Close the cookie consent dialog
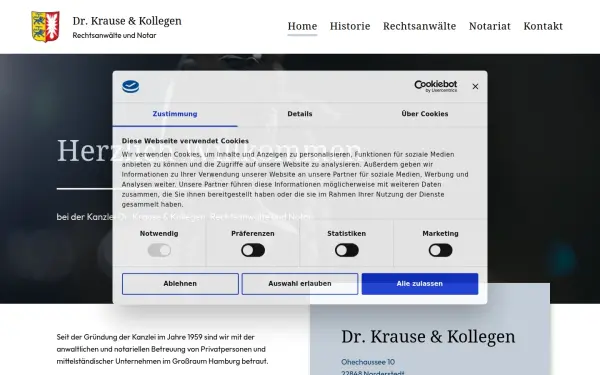The width and height of the screenshot is (600, 375). pos(475,86)
